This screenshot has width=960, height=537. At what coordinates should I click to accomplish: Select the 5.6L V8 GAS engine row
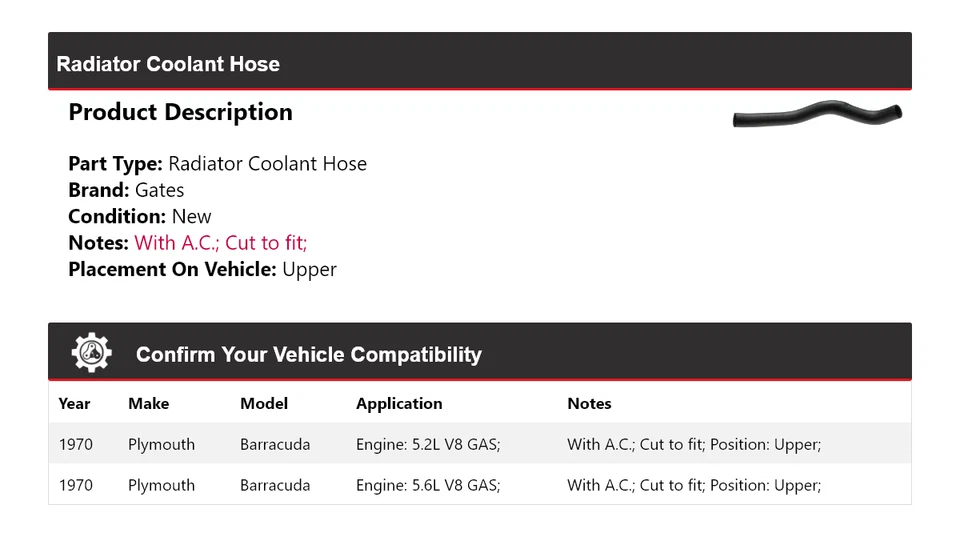click(x=480, y=484)
